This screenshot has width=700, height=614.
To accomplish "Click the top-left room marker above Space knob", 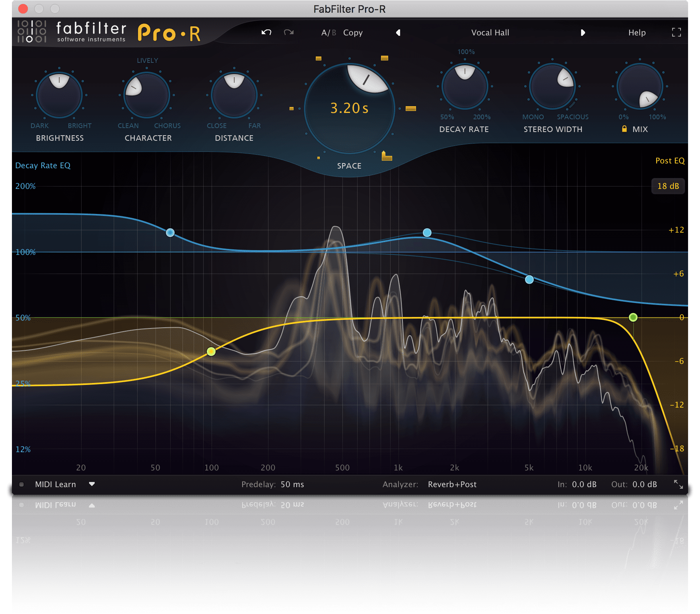I will 319,58.
